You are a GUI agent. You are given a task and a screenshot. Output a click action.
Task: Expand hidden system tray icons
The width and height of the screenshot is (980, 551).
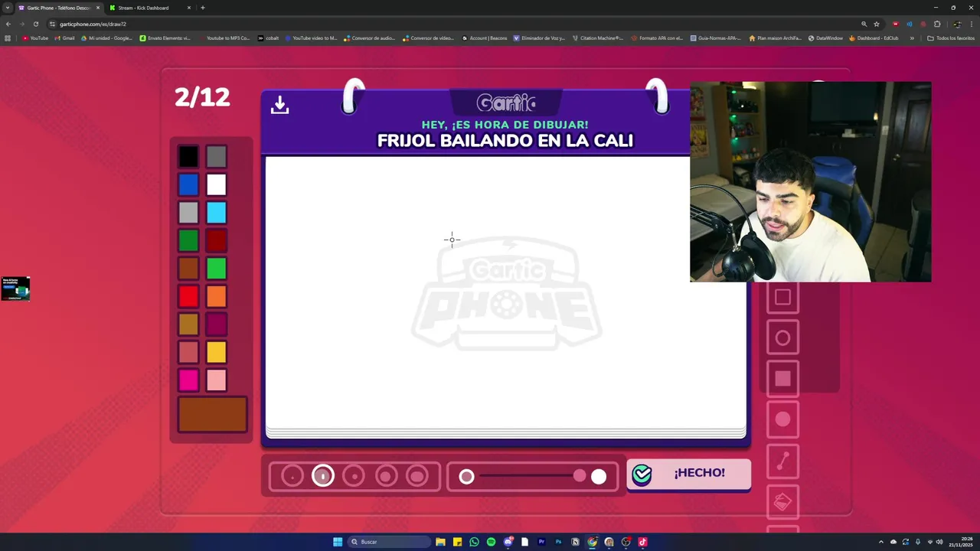tap(880, 542)
